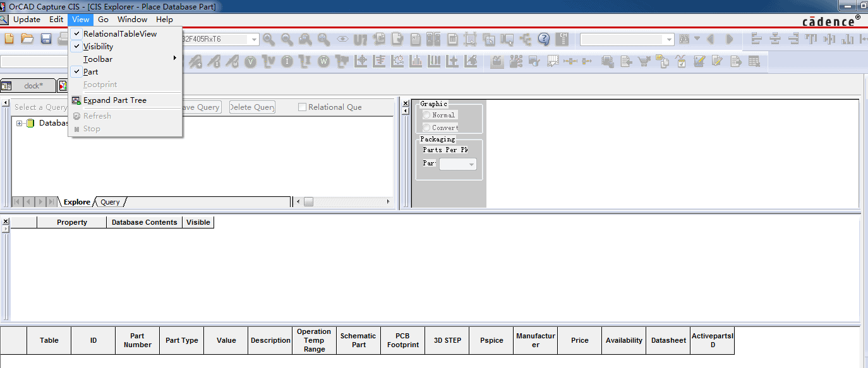Screen dimensions: 868x368
Task: Expand the Database tree node
Action: coord(20,123)
